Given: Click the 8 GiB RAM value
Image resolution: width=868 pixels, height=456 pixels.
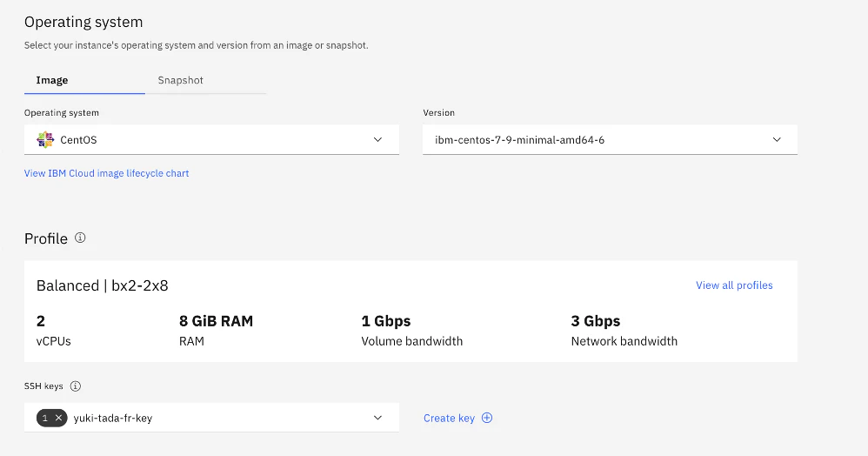Looking at the screenshot, I should click(216, 321).
